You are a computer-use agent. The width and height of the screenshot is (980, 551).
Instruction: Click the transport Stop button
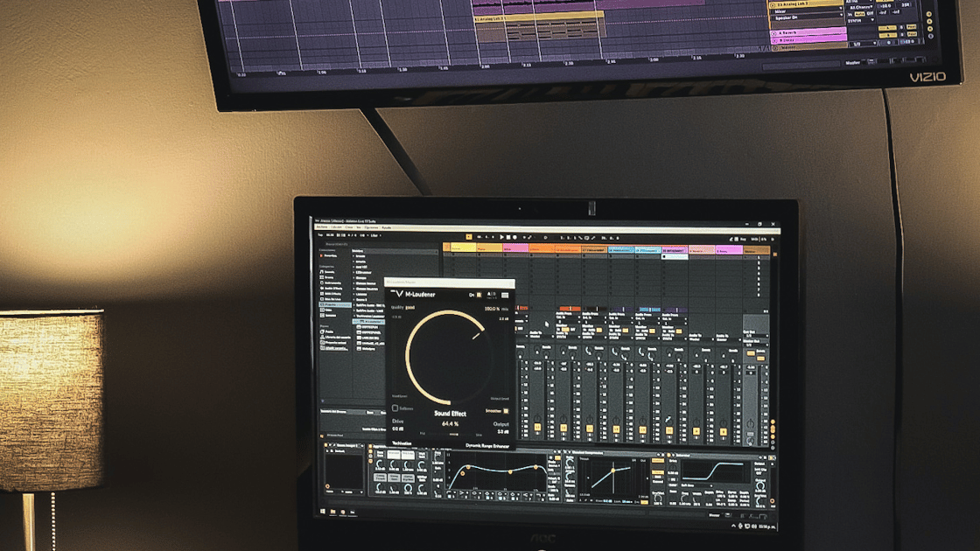click(508, 237)
